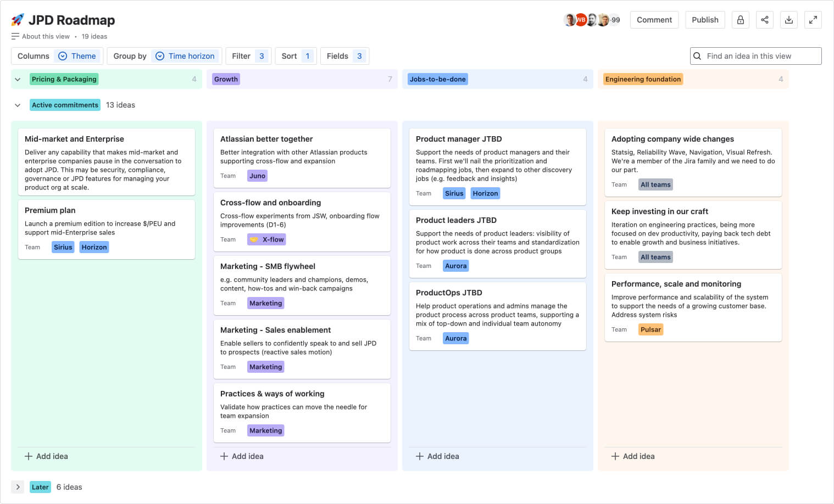Click the plus icon next to Add idea in Pricing & Packaging

pos(29,456)
